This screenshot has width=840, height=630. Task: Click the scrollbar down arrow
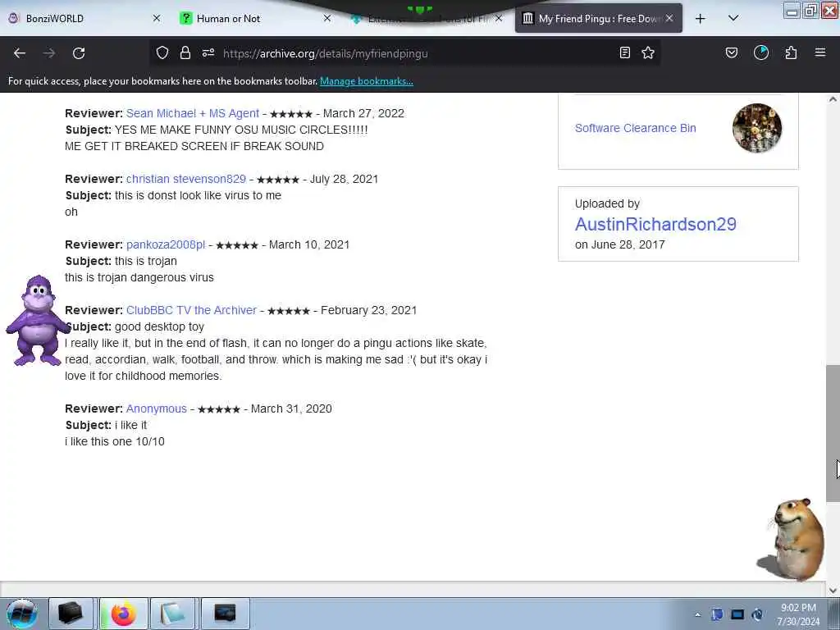tap(833, 591)
